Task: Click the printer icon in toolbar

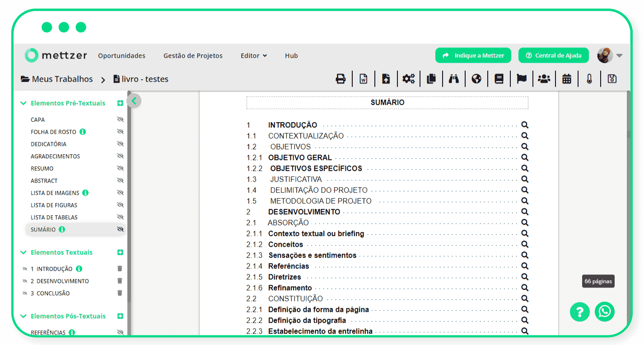Action: (341, 79)
